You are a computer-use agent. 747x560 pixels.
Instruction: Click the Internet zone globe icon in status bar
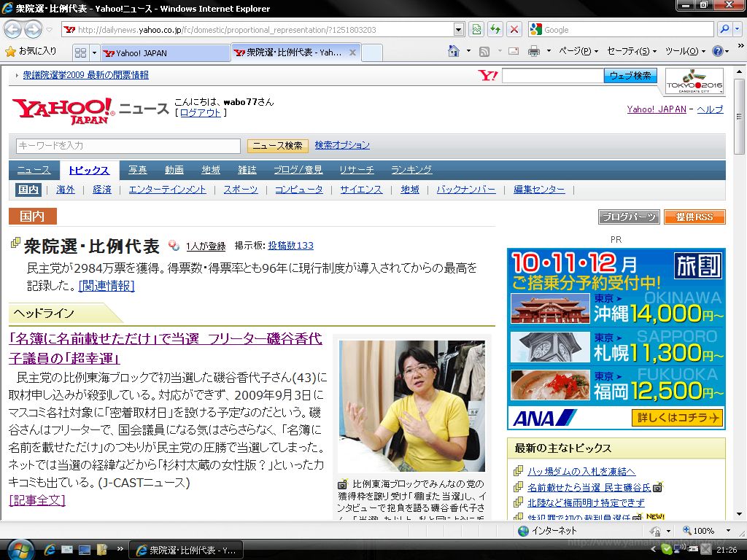tap(523, 531)
